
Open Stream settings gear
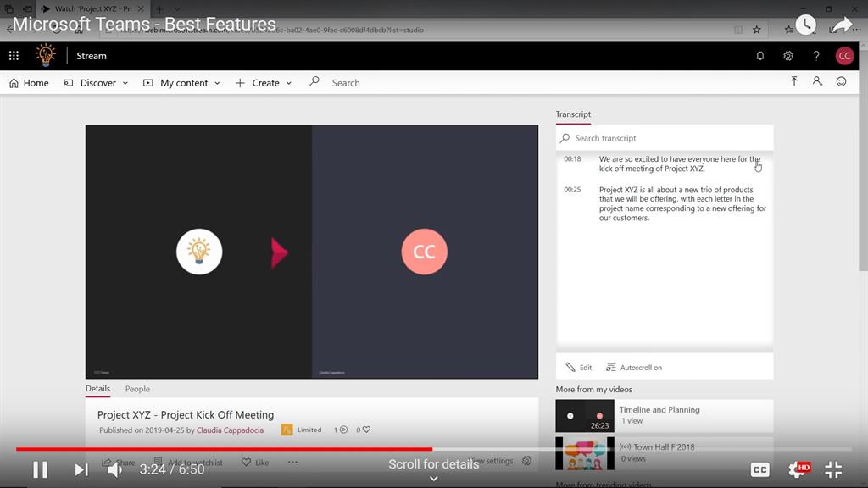(x=788, y=55)
